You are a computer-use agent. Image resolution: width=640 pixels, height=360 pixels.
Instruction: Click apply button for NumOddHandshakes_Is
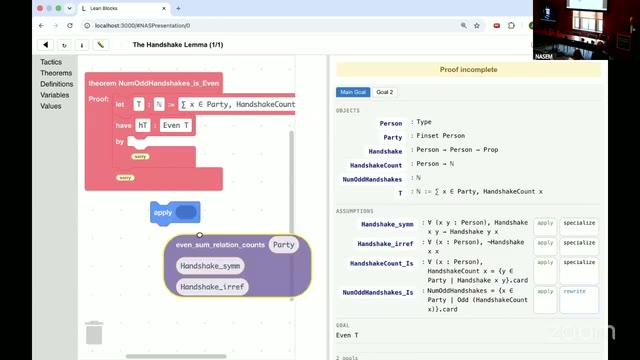click(545, 300)
